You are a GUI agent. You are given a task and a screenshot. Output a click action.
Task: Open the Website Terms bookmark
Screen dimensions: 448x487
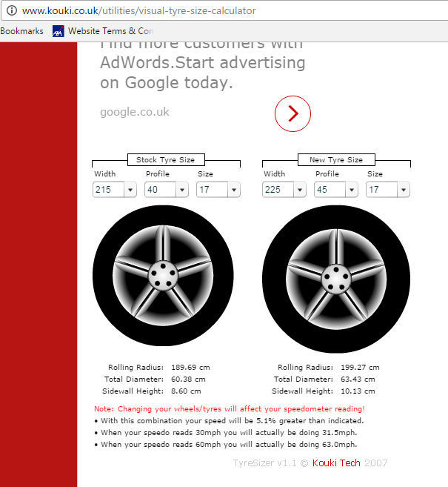[110, 31]
